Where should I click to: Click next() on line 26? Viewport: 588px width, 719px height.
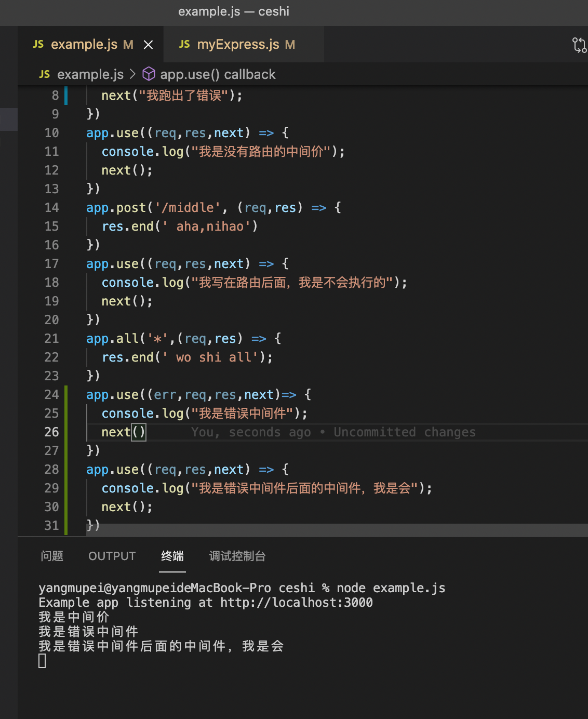coord(124,432)
